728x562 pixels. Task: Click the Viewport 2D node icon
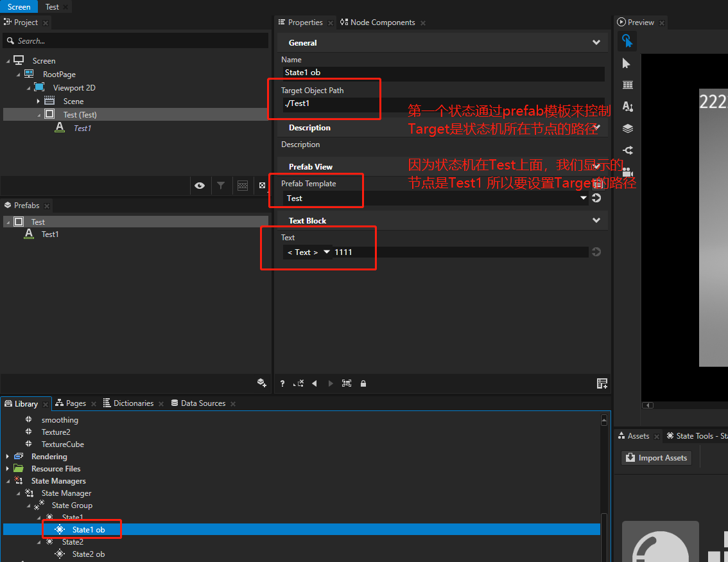click(39, 87)
